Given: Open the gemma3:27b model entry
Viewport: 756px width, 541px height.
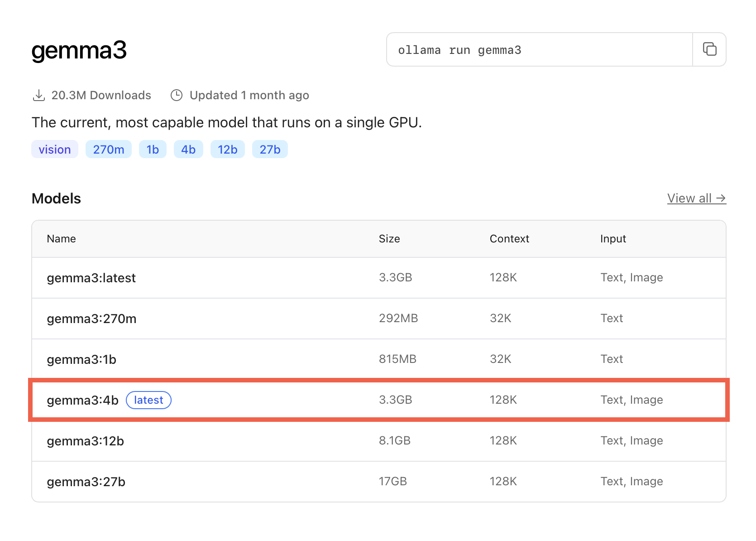Looking at the screenshot, I should 86,482.
